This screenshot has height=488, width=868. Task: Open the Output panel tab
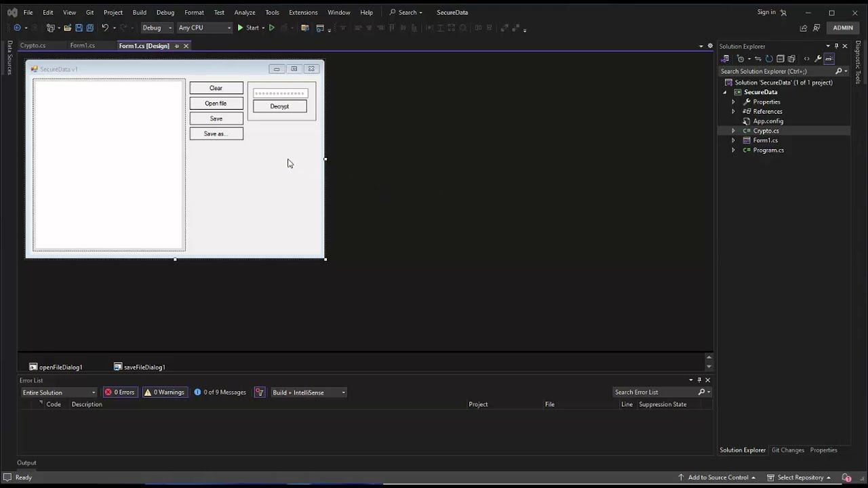point(26,463)
